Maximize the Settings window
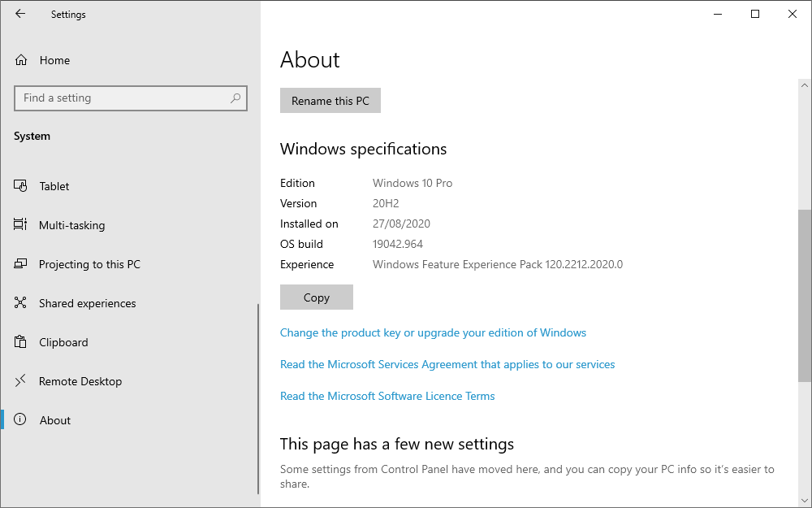Image resolution: width=812 pixels, height=508 pixels. (x=755, y=14)
